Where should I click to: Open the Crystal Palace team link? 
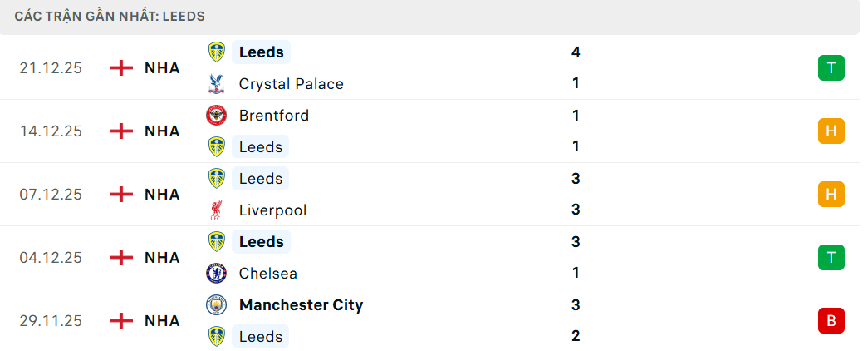click(x=291, y=83)
